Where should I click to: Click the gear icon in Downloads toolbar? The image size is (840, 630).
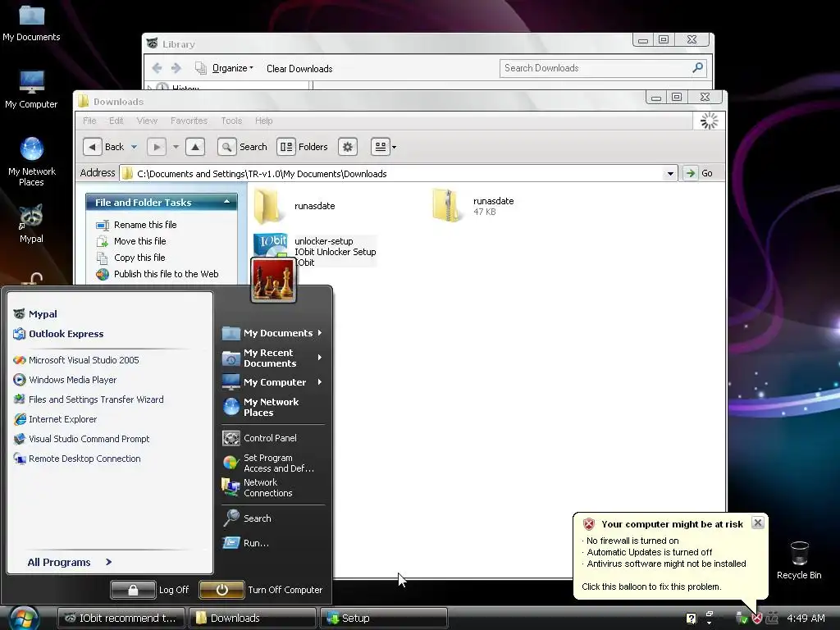[348, 147]
